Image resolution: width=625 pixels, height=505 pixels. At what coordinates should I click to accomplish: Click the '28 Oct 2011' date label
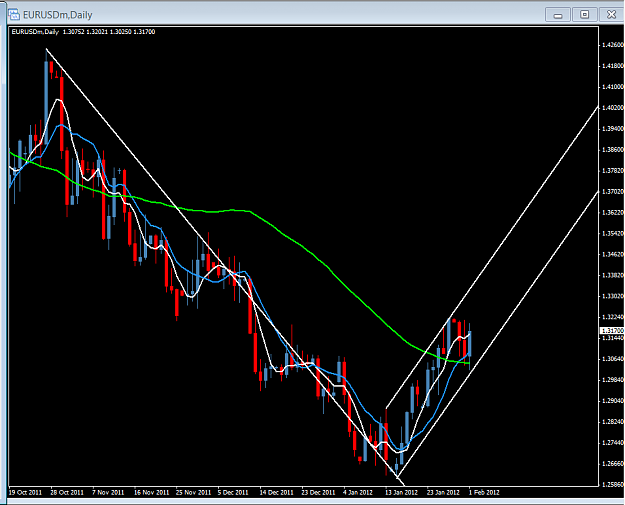[x=67, y=493]
